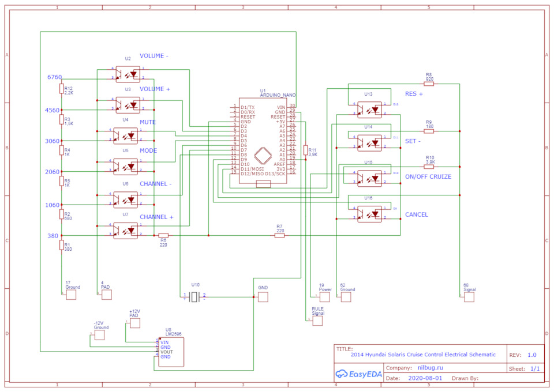554x392 pixels.
Task: Select the -12V Ground pad
Action: click(99, 335)
